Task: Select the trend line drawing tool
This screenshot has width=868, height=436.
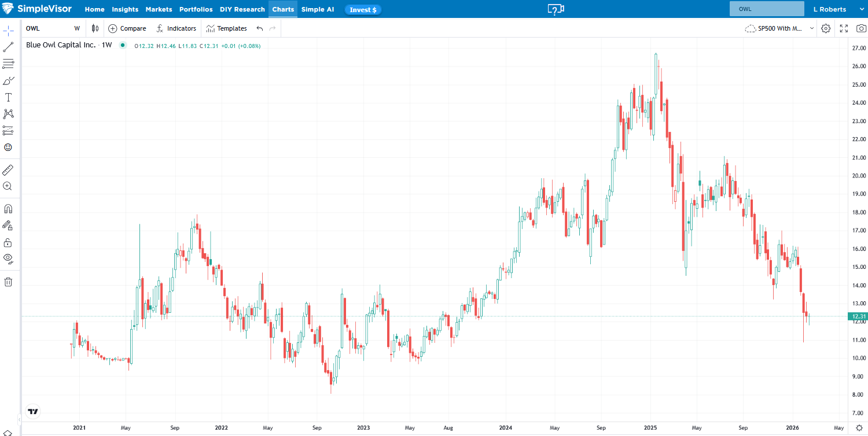Action: pos(8,47)
